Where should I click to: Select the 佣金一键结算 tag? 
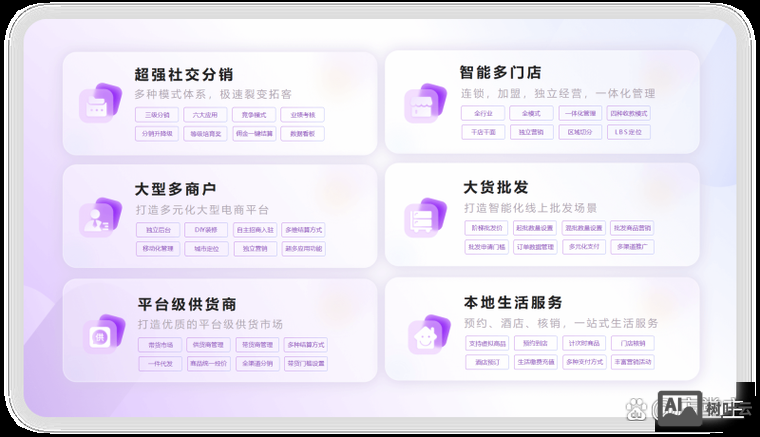[254, 134]
